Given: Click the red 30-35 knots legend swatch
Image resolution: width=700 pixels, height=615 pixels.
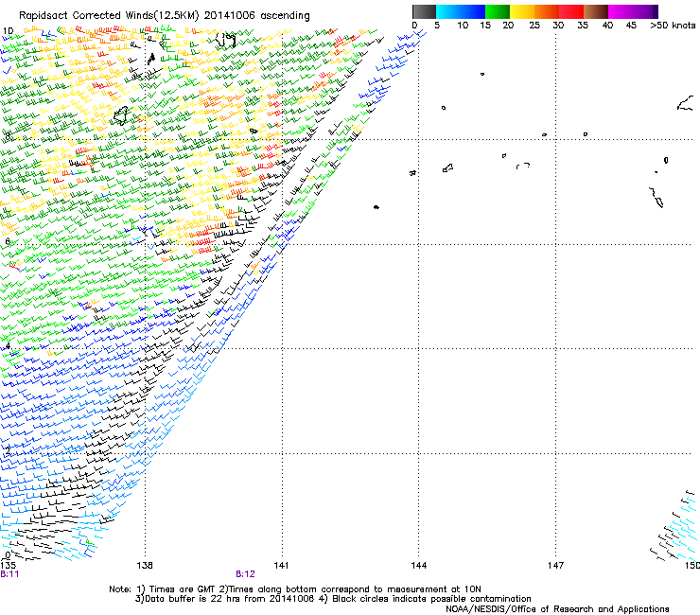Looking at the screenshot, I should pyautogui.click(x=571, y=11).
